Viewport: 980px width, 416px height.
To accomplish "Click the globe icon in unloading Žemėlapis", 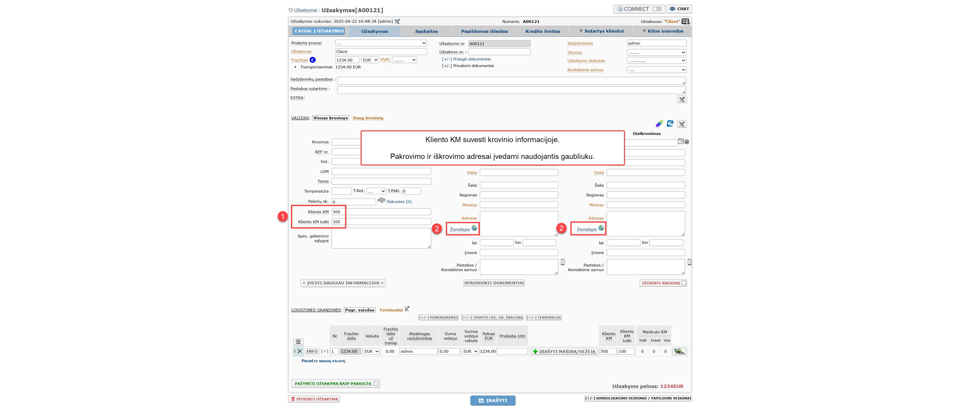I will pyautogui.click(x=601, y=229).
